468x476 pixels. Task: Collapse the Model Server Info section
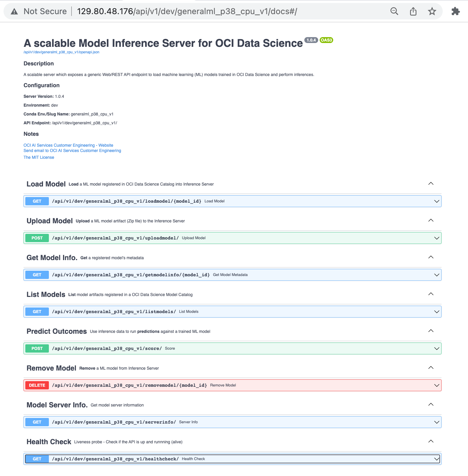click(431, 405)
